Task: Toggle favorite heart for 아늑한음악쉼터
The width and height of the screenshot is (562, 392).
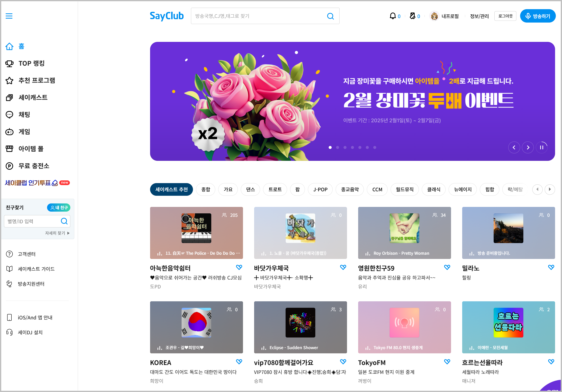Action: [239, 267]
